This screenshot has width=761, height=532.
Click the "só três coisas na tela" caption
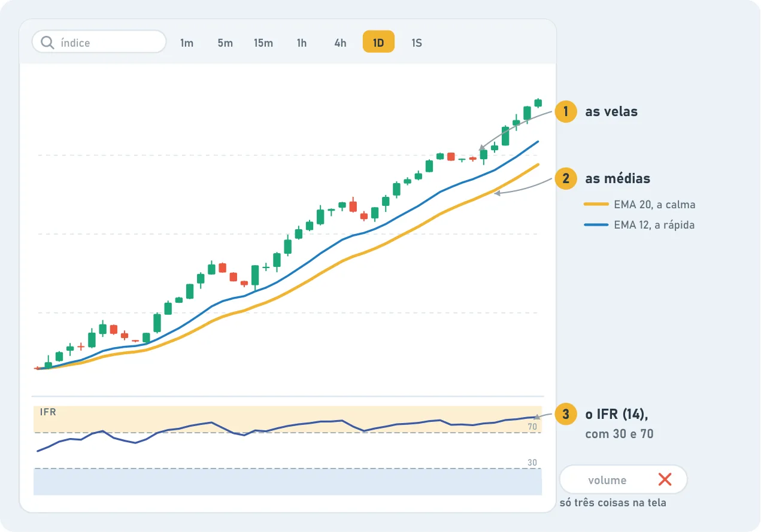coord(613,503)
